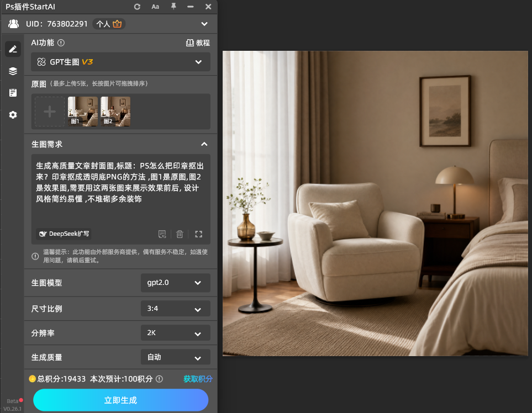Click the 立即生成 button

point(121,400)
